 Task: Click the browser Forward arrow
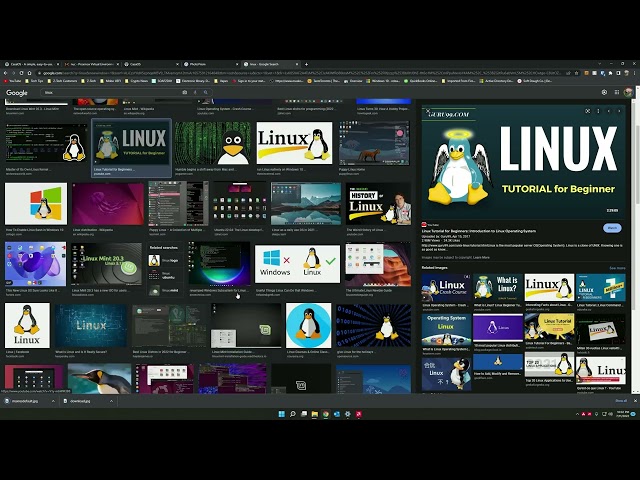pyautogui.click(x=13, y=73)
